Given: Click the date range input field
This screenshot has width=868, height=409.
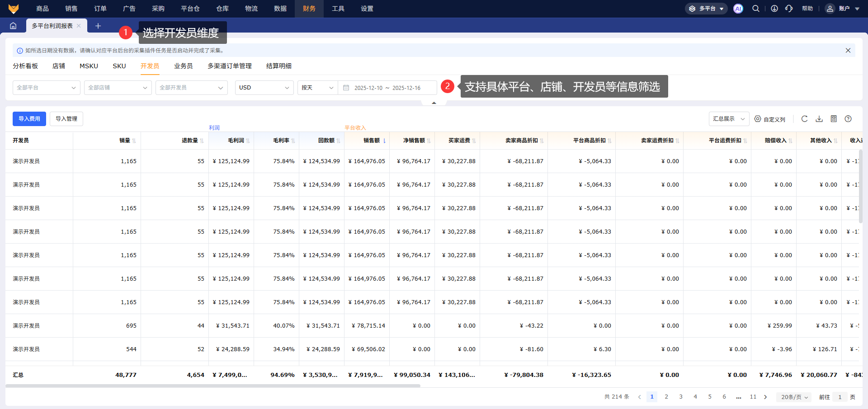Looking at the screenshot, I should point(387,88).
